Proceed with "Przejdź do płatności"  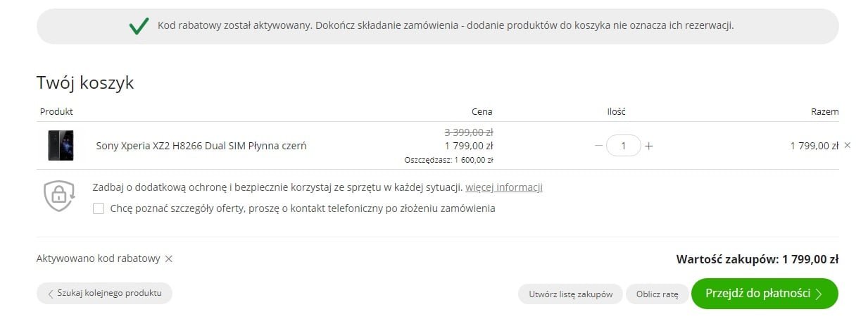tap(765, 294)
